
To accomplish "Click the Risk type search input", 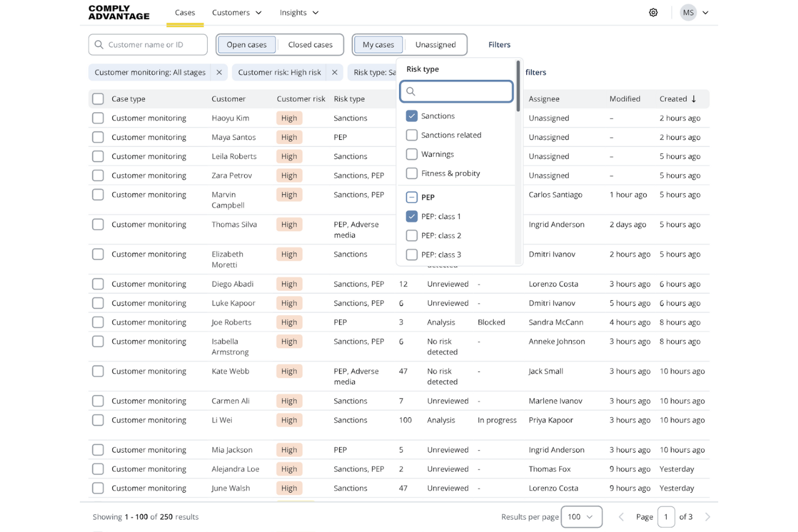I will click(x=456, y=92).
